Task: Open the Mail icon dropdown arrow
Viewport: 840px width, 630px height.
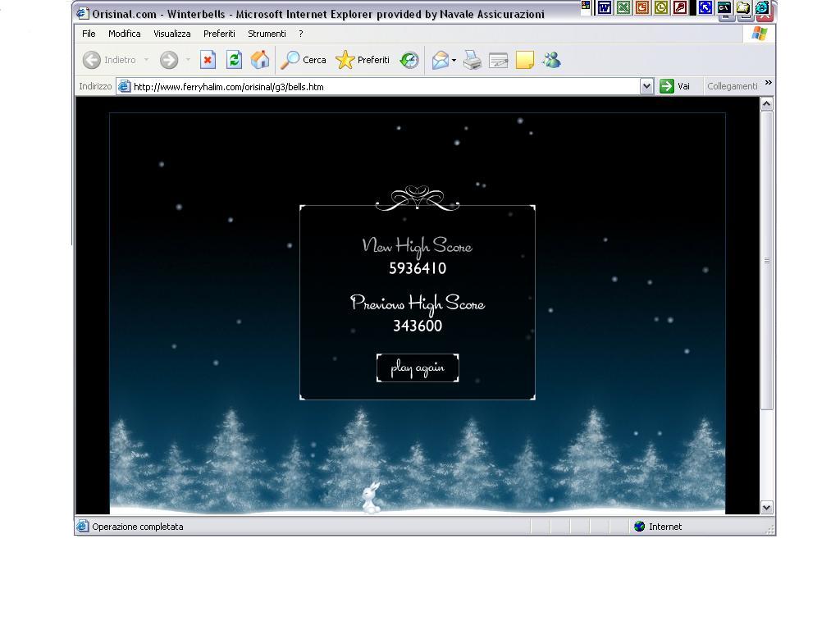Action: click(454, 60)
